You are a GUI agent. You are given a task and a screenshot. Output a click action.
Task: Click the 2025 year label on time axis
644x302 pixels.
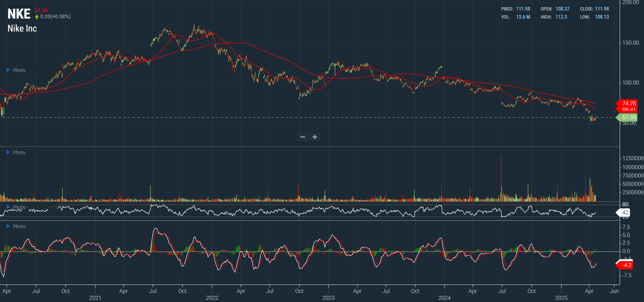coord(561,298)
